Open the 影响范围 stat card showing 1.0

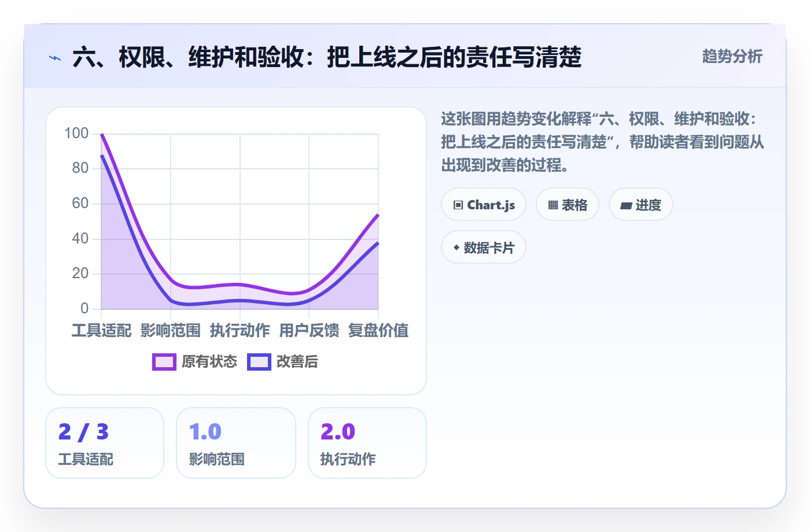tap(236, 443)
